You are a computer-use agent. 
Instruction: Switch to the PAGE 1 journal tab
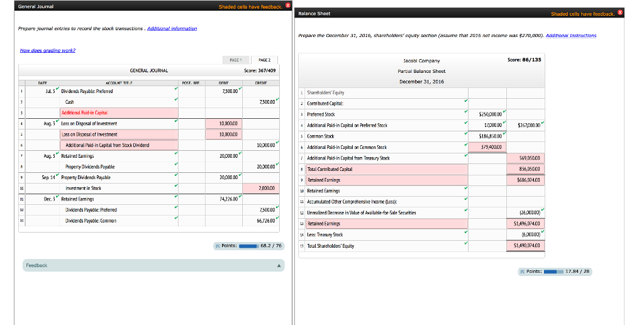235,59
